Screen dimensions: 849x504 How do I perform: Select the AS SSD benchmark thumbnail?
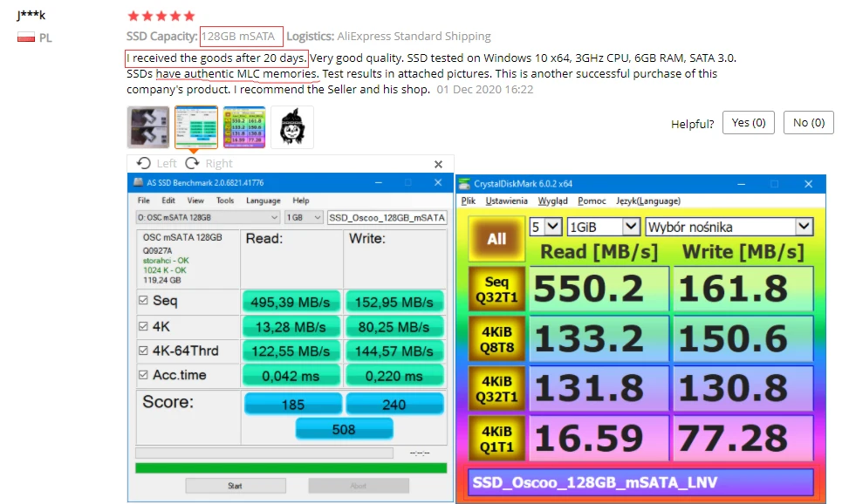click(x=196, y=127)
